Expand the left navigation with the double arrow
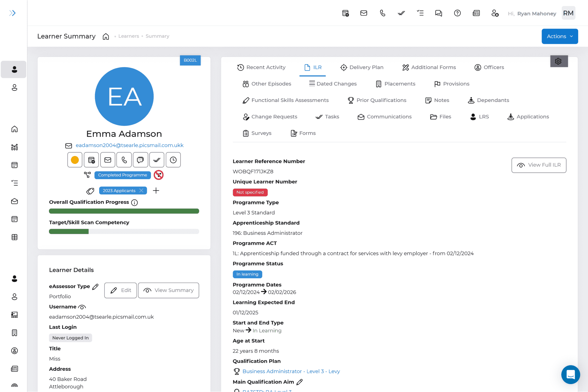Screen dimensions: 588x392 [x=12, y=13]
